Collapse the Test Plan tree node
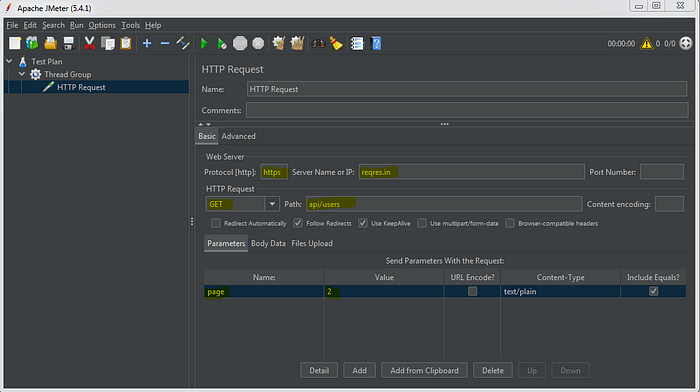This screenshot has height=392, width=700. [x=9, y=61]
